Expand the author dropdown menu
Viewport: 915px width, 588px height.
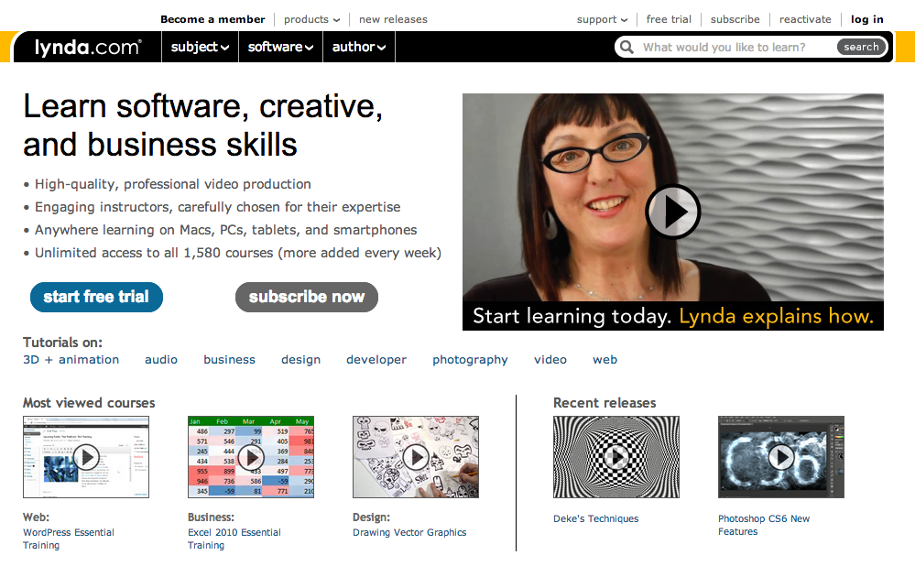tap(359, 48)
